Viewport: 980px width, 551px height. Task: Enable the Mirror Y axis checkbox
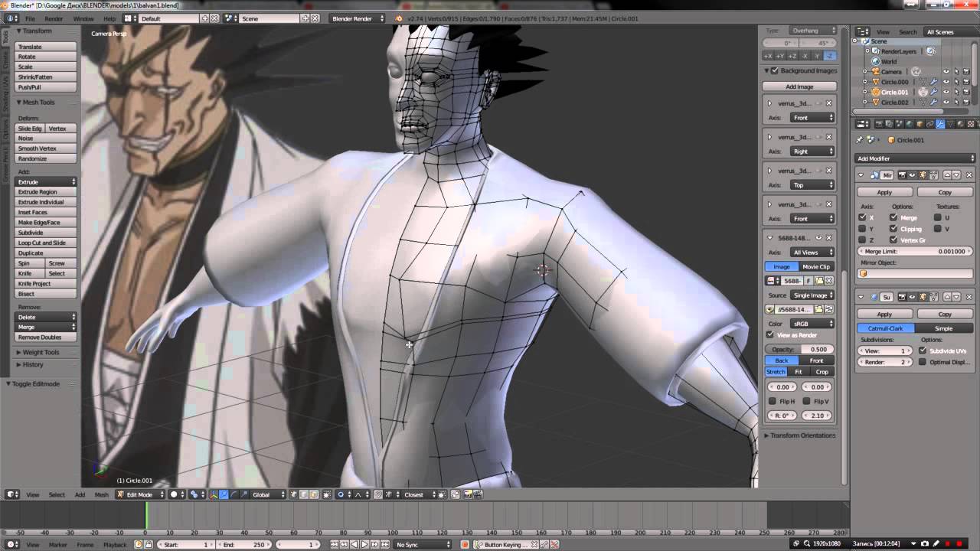[863, 229]
